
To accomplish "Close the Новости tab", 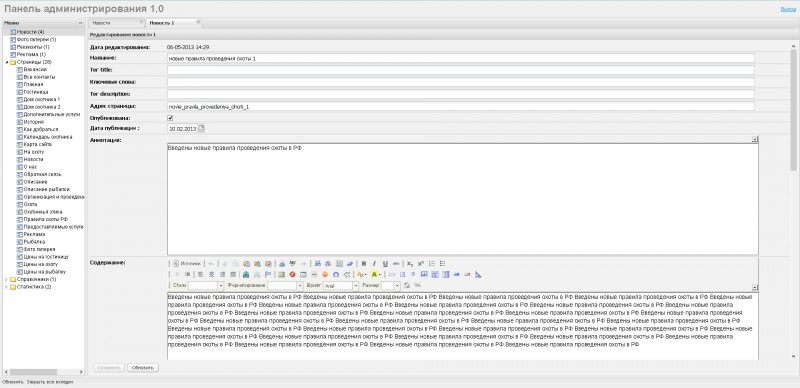I will (141, 22).
